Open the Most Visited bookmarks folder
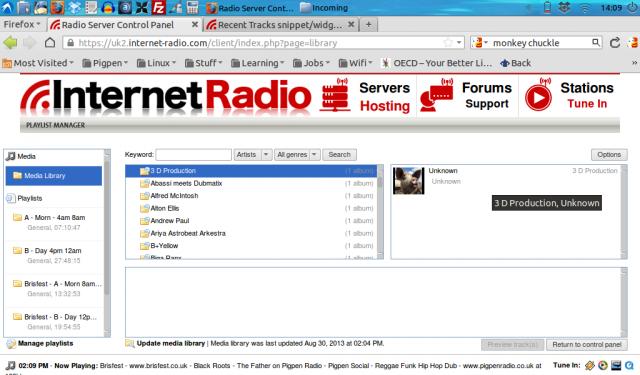The image size is (640, 375). click(38, 63)
